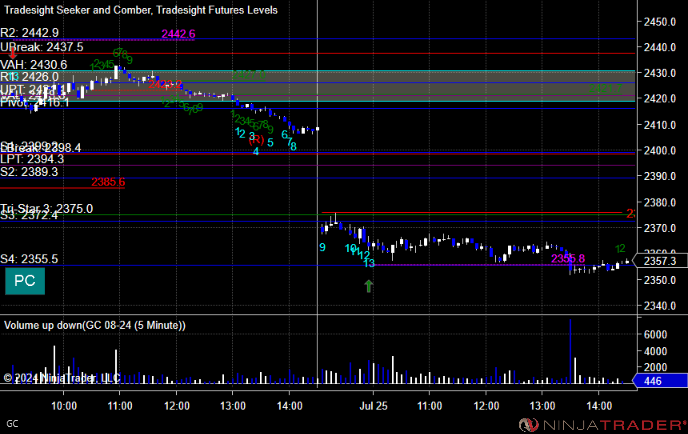Click the VAH: 2430.6 level label

(x=34, y=65)
